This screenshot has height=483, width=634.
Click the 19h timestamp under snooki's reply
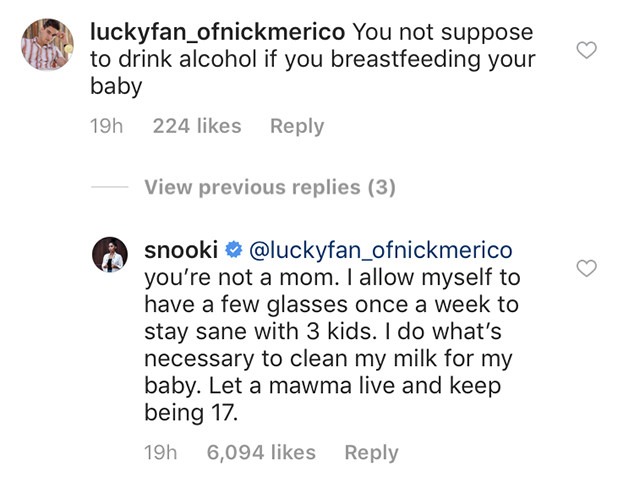pyautogui.click(x=161, y=453)
